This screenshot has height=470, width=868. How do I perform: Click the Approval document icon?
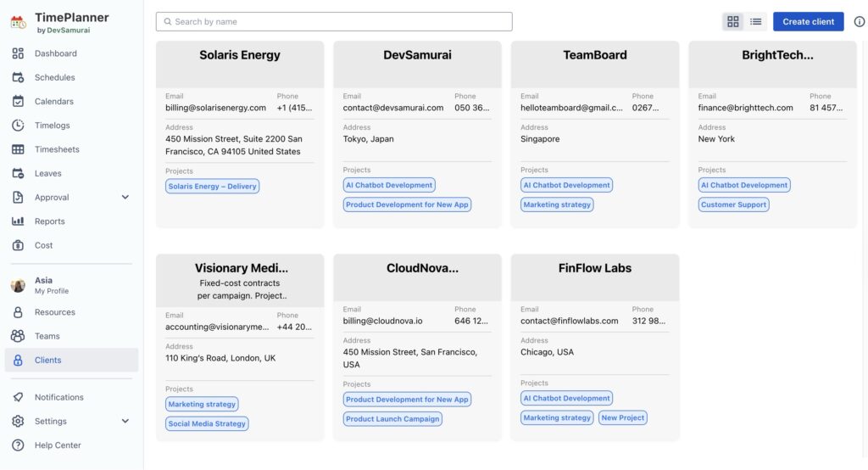[18, 197]
